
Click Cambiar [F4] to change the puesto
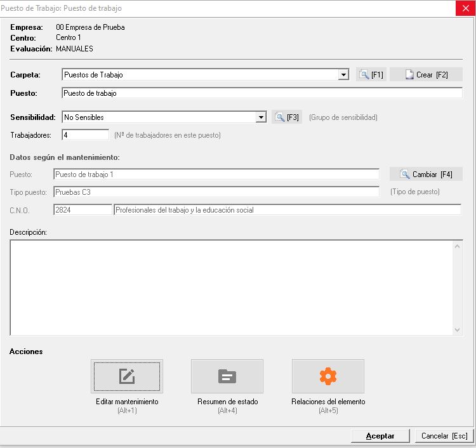426,175
